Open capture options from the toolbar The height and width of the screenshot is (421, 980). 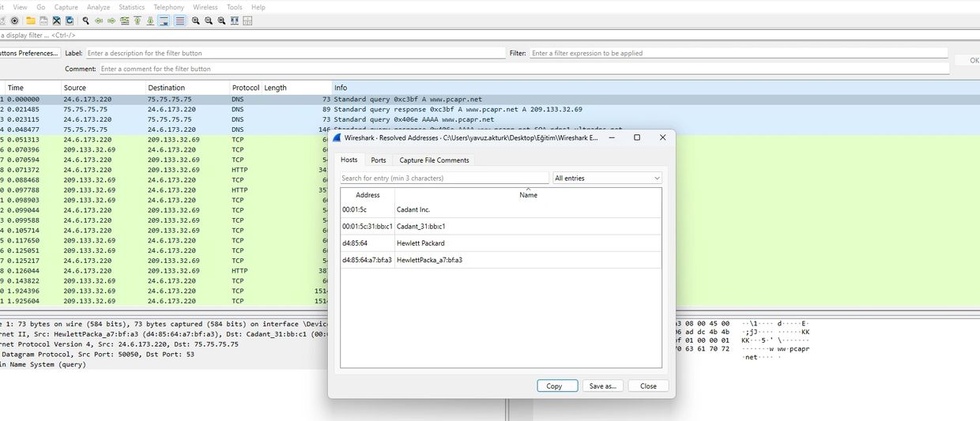click(13, 21)
